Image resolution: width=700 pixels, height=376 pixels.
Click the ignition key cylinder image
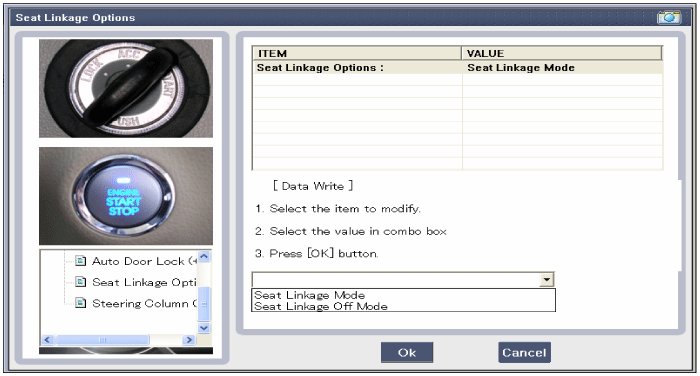click(126, 88)
